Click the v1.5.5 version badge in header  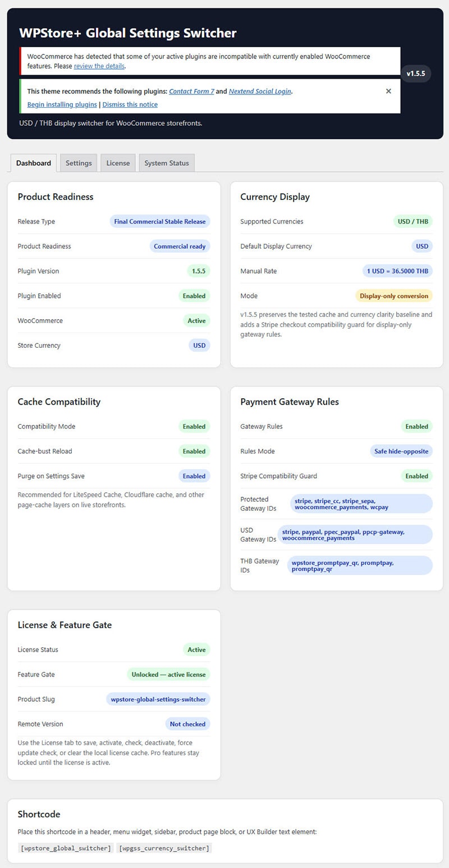click(x=416, y=74)
